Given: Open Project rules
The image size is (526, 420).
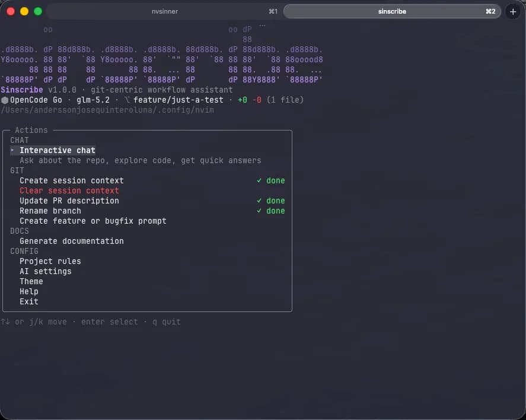Looking at the screenshot, I should coord(50,261).
